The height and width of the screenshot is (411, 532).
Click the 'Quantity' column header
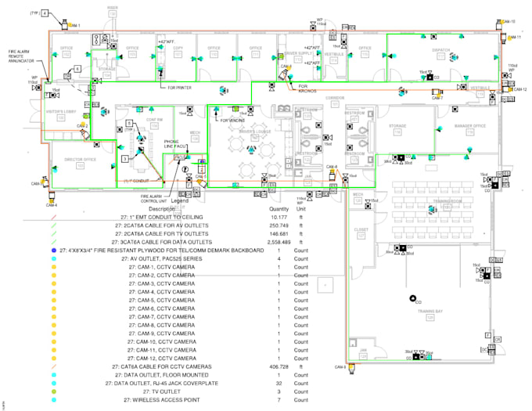279,209
